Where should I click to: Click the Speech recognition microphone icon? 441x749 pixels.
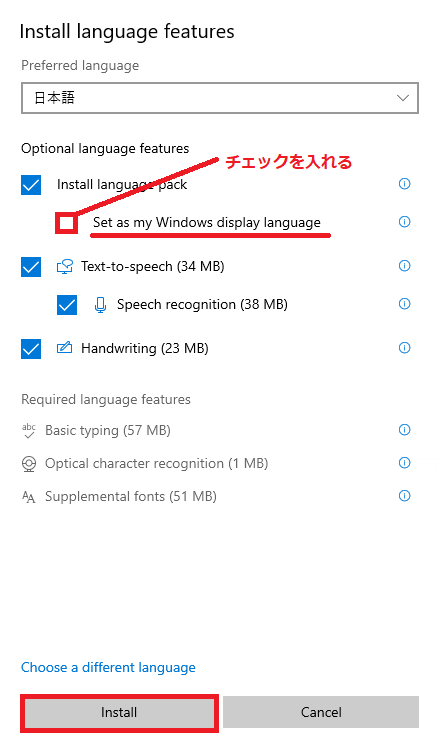(x=100, y=305)
